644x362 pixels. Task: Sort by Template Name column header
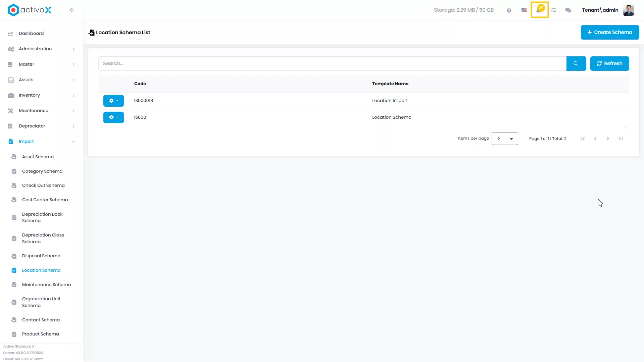[x=390, y=84]
